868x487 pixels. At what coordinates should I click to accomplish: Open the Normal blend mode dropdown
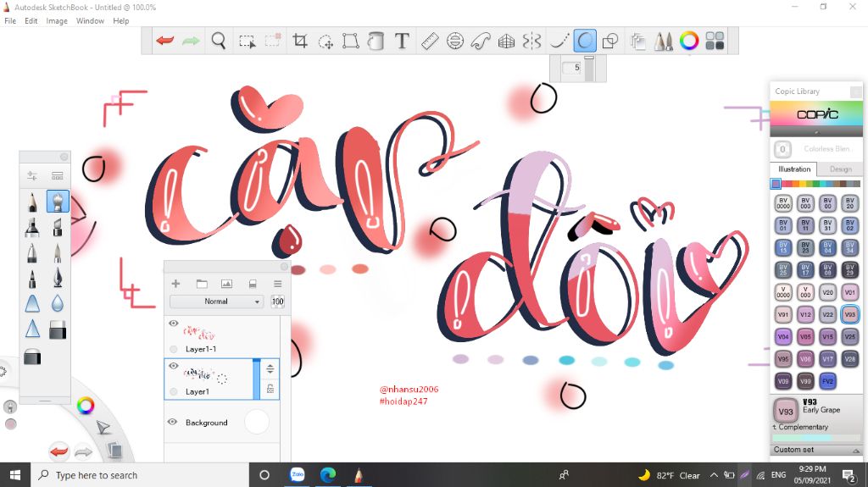coord(216,302)
